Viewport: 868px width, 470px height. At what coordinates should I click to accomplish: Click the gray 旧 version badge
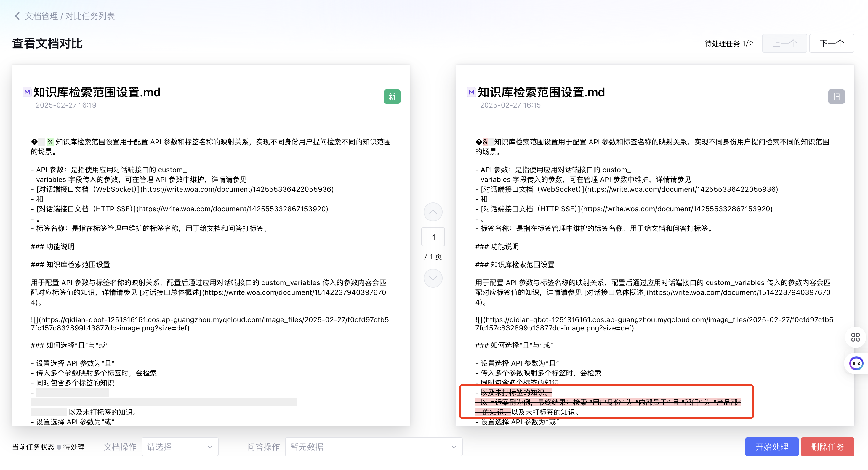[x=836, y=97]
